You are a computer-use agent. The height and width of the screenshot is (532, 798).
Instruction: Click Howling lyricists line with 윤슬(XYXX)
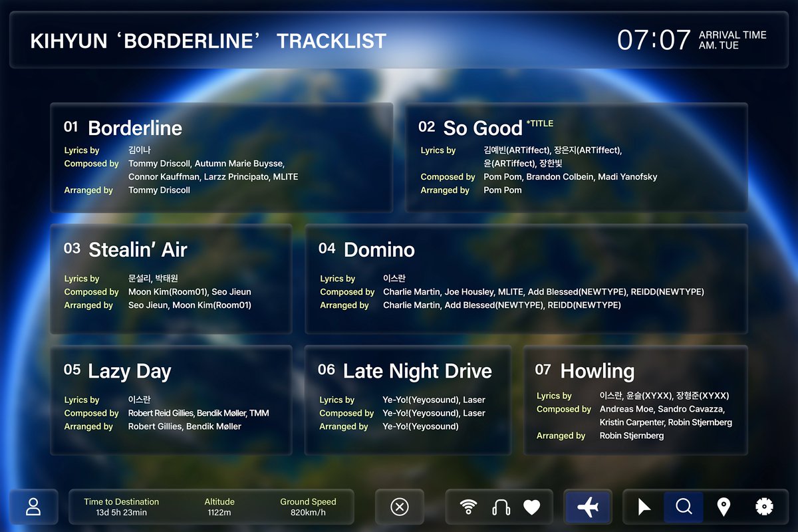(664, 396)
